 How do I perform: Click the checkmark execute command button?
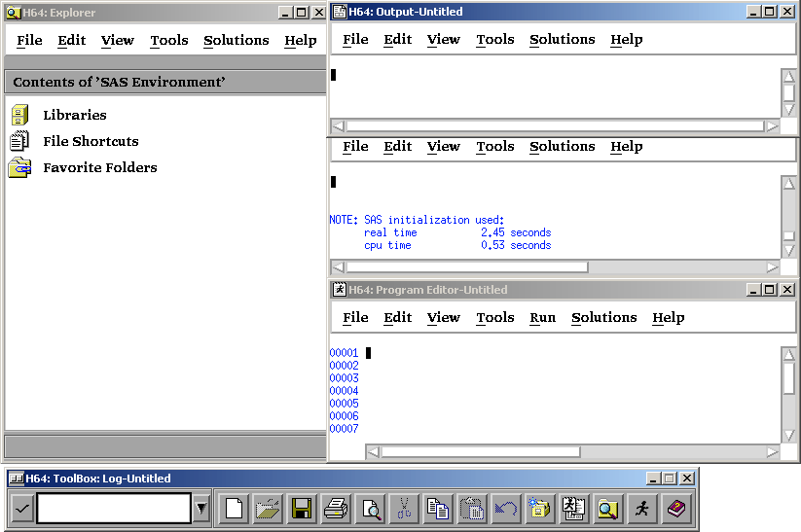(x=22, y=509)
